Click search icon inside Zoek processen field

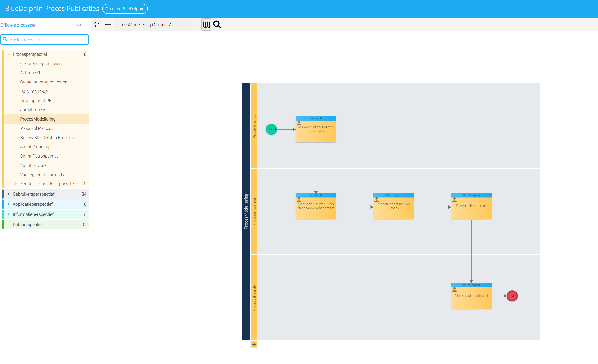5,39
